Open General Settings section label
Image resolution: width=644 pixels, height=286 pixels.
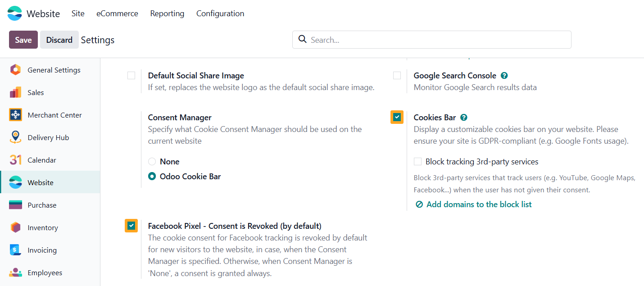(54, 70)
